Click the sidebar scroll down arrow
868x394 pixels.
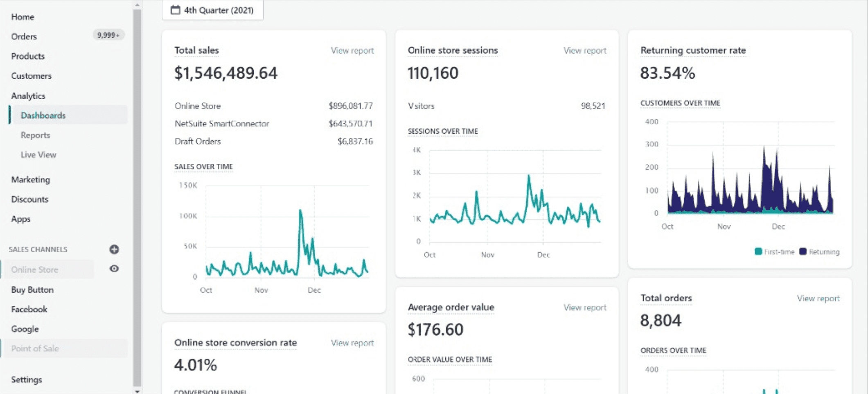137,391
